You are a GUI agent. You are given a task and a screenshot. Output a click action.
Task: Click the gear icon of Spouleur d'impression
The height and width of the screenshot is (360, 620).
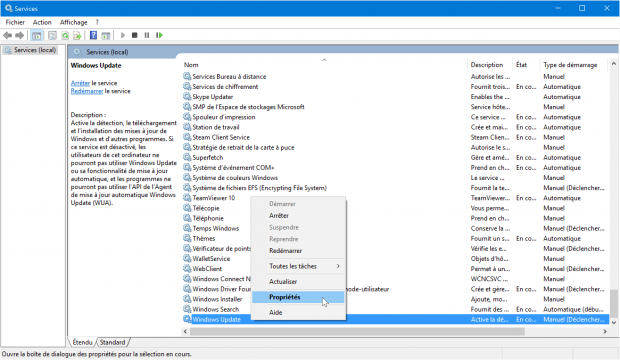[x=187, y=116]
